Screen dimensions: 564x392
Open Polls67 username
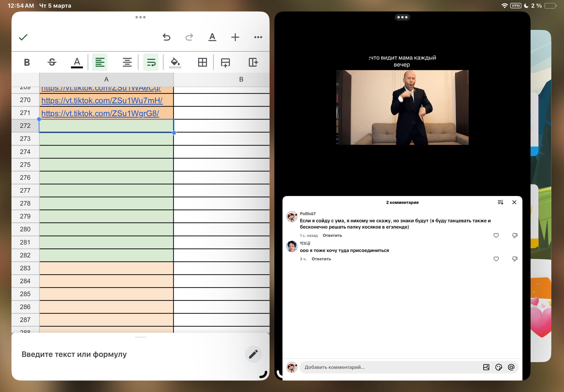click(308, 214)
